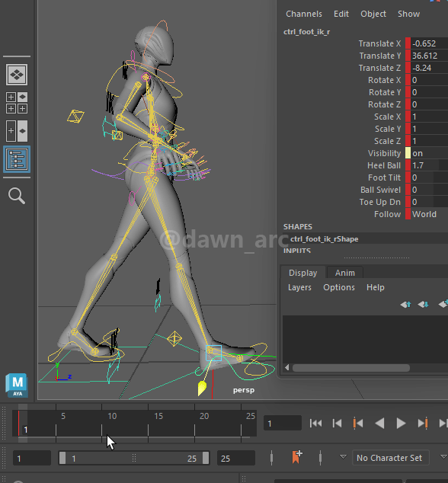
Task: Click the layer editor horizontal scrollbar
Action: (x=351, y=368)
